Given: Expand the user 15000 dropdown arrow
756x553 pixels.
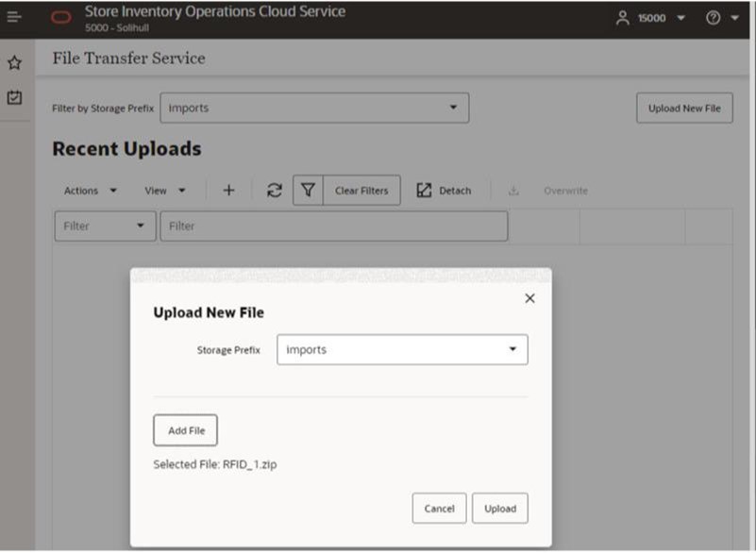Looking at the screenshot, I should tap(680, 18).
